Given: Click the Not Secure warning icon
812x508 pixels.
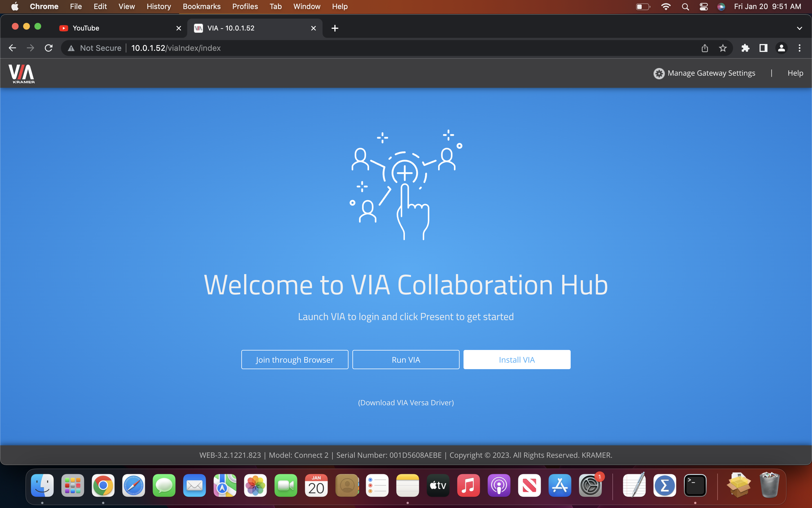Looking at the screenshot, I should pyautogui.click(x=71, y=48).
